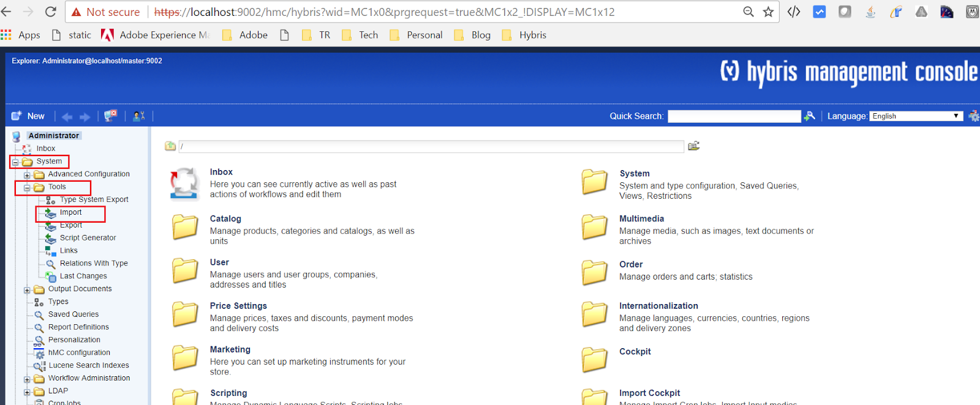Click the Marketing folder icon
The image size is (980, 405).
click(185, 358)
